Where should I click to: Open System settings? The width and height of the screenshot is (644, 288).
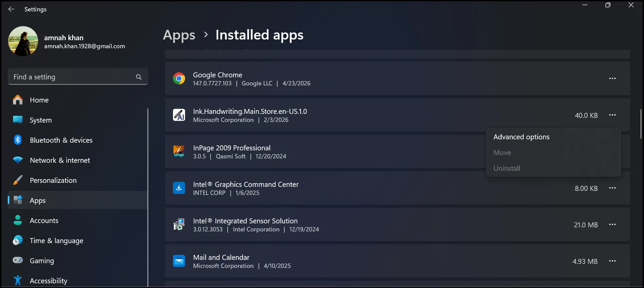pos(77,120)
